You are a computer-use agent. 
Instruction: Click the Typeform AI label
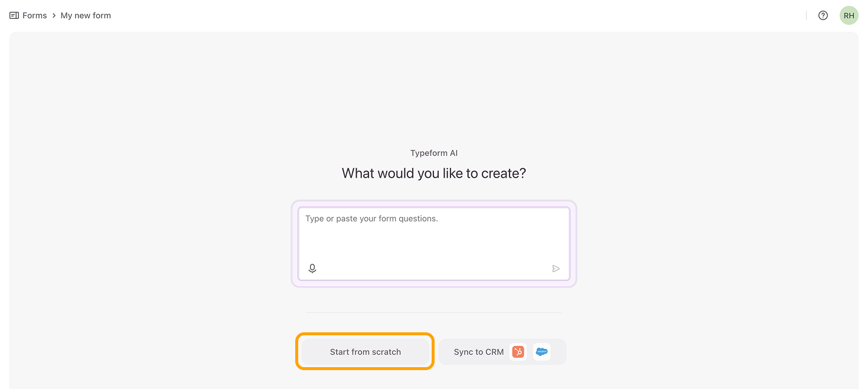434,153
